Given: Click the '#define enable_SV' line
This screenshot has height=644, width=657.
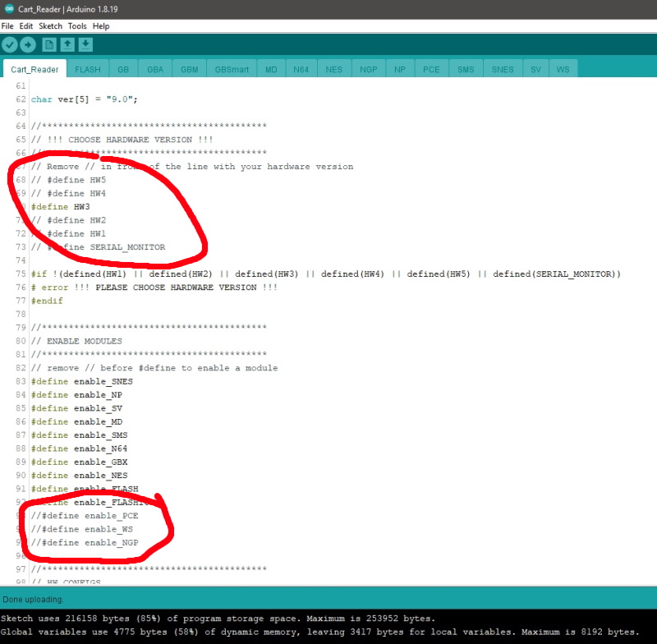Looking at the screenshot, I should pyautogui.click(x=76, y=408).
